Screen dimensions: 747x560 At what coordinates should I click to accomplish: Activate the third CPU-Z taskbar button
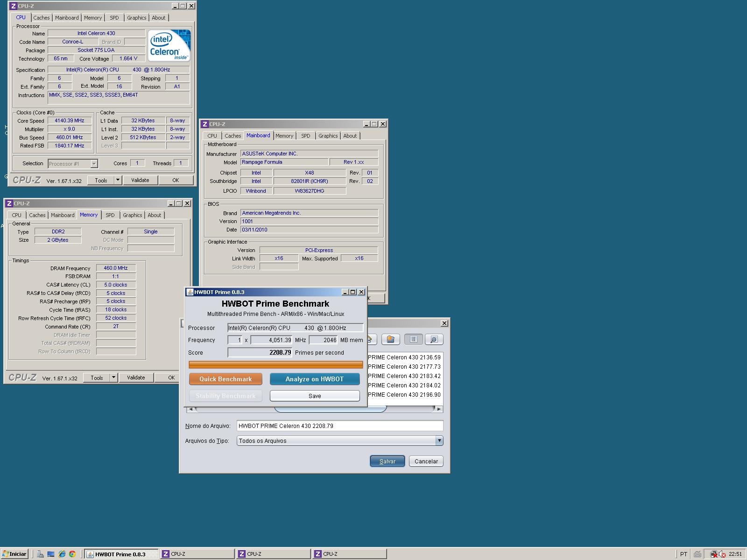point(349,554)
